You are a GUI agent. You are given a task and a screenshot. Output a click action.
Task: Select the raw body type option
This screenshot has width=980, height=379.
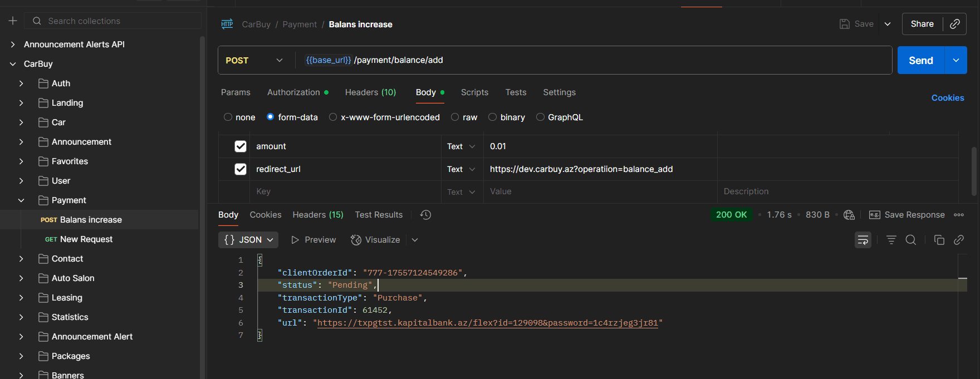[x=464, y=117]
